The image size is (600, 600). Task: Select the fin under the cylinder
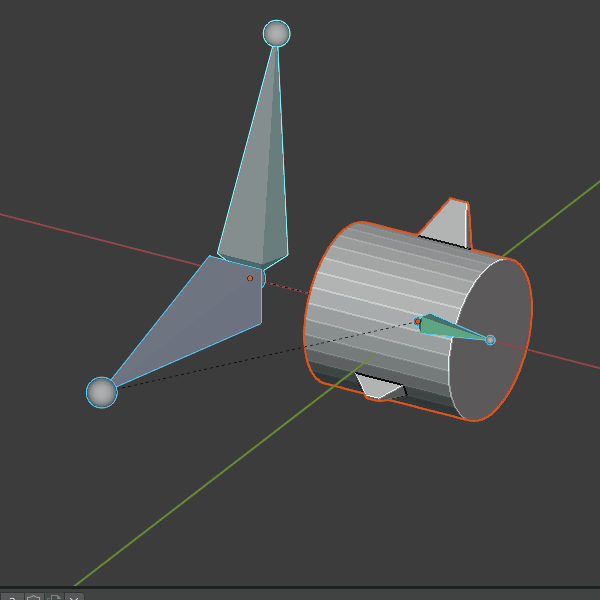click(380, 388)
